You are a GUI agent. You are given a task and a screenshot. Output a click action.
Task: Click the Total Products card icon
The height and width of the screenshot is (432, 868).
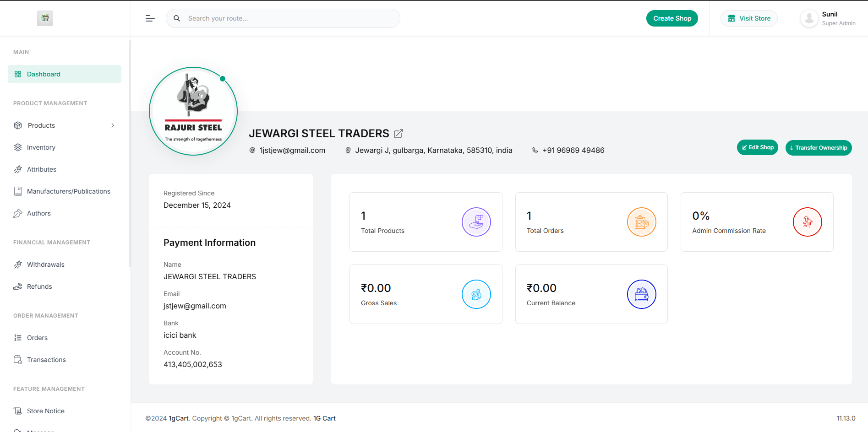click(x=476, y=222)
